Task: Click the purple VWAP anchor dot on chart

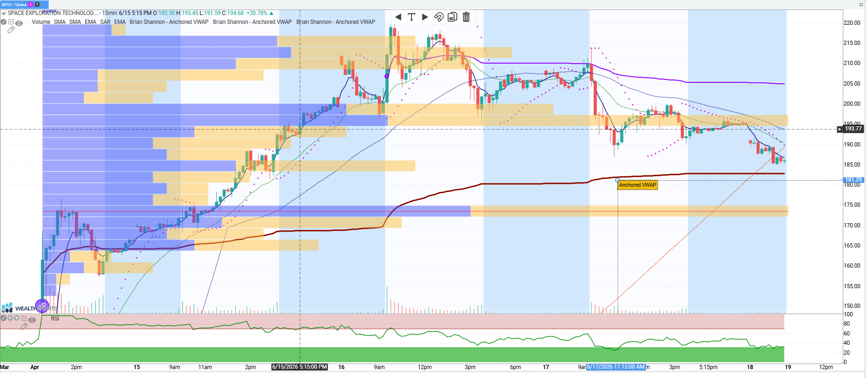Action: click(x=387, y=76)
